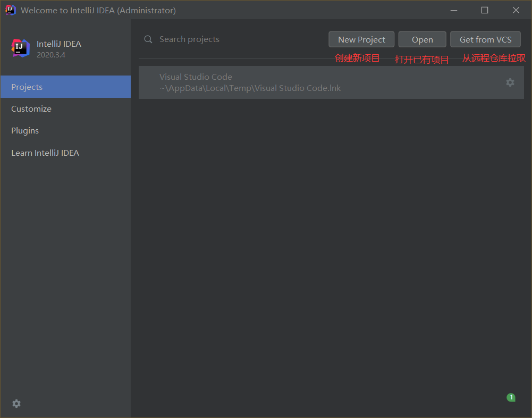Minimize the Welcome window
This screenshot has width=532, height=418.
click(x=454, y=10)
